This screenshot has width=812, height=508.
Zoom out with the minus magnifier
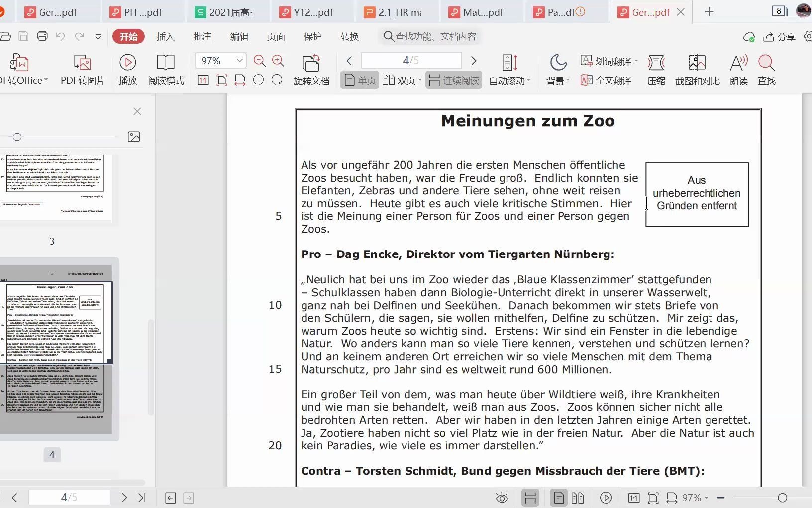point(259,61)
